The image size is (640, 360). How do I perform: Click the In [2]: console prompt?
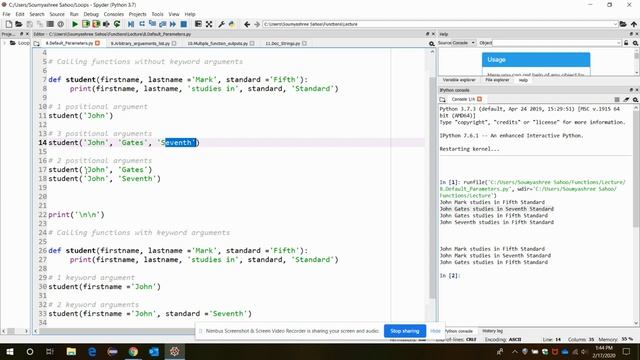coord(449,276)
